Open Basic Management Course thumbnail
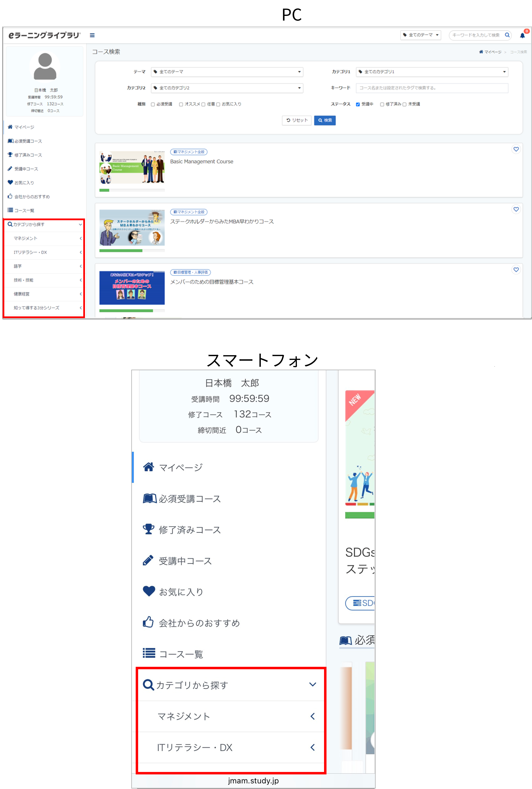This screenshot has height=789, width=532. tap(132, 167)
